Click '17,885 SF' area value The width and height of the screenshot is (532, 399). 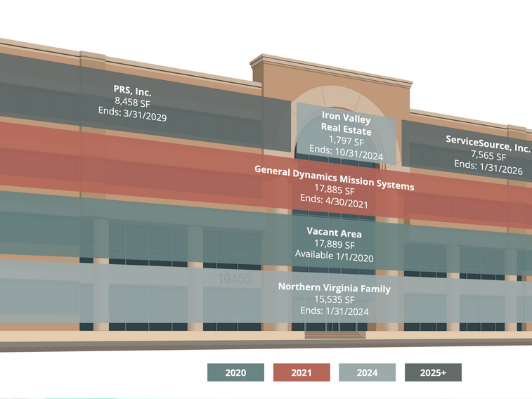[x=335, y=190]
